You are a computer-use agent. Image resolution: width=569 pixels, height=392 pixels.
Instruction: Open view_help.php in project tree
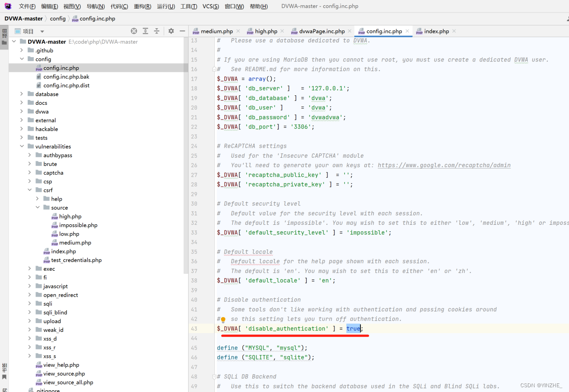[x=61, y=365]
